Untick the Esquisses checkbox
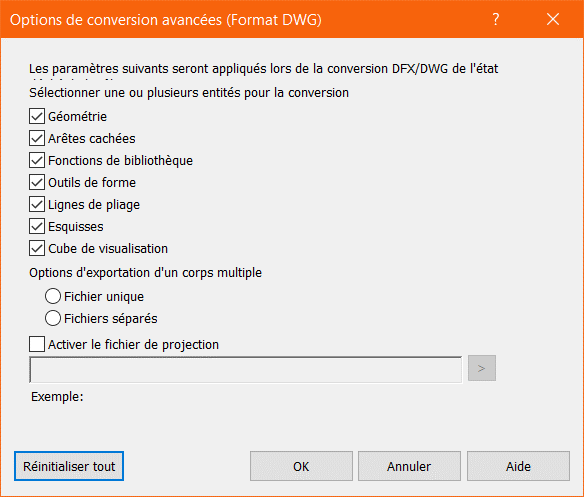 tap(37, 227)
